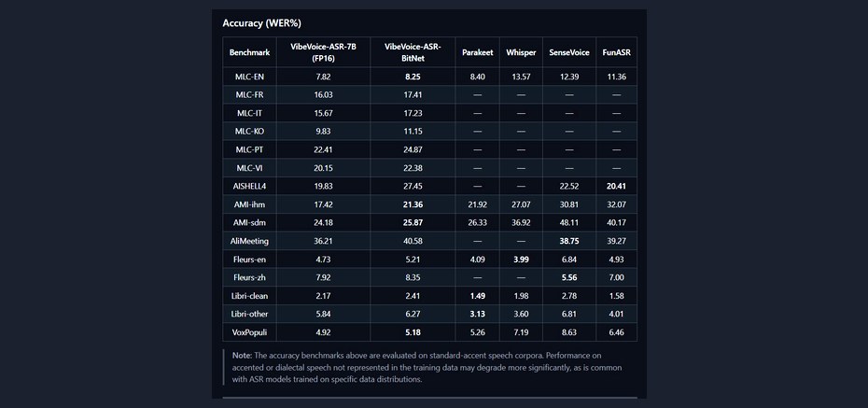Click the "Accuracy (WER%)" heading
Screen dimensions: 868x408
click(262, 23)
